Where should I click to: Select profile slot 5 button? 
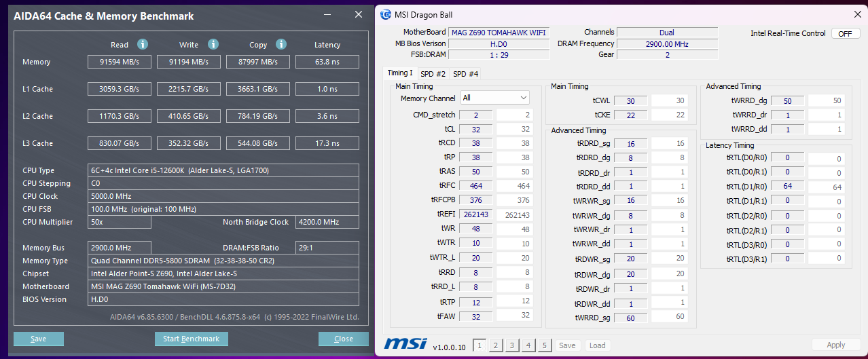coord(545,345)
